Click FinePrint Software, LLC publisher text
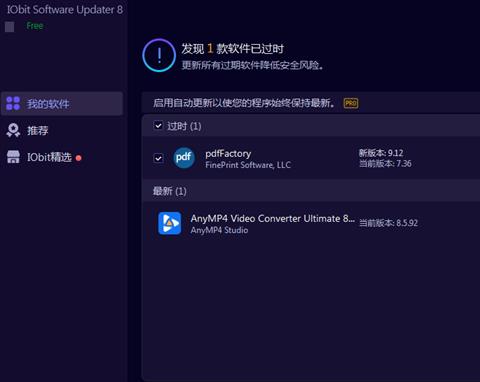The height and width of the screenshot is (382, 480). [x=248, y=165]
